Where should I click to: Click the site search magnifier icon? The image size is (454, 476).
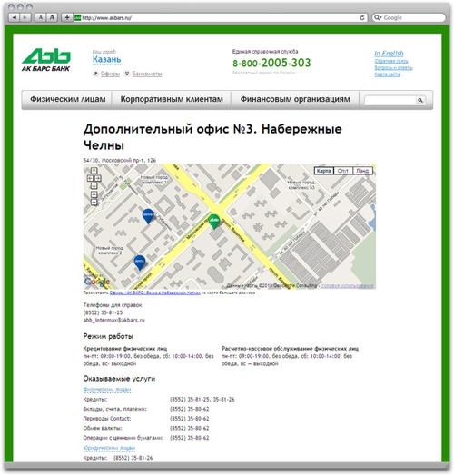point(420,100)
